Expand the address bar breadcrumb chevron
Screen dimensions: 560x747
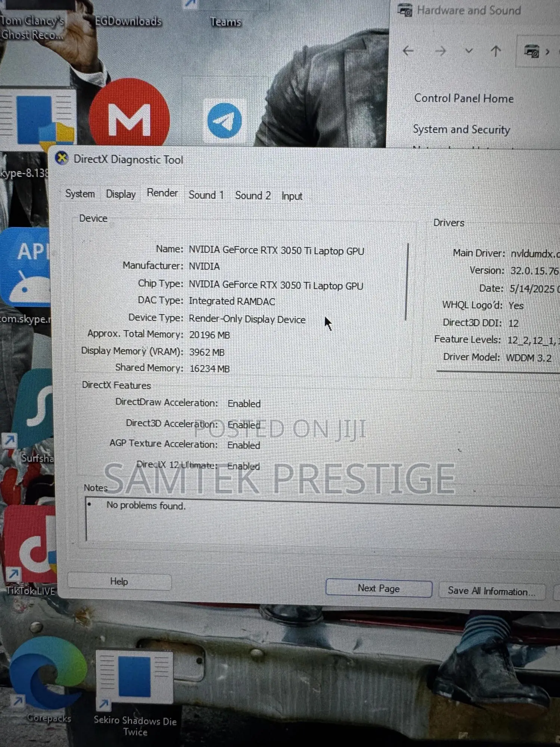547,52
